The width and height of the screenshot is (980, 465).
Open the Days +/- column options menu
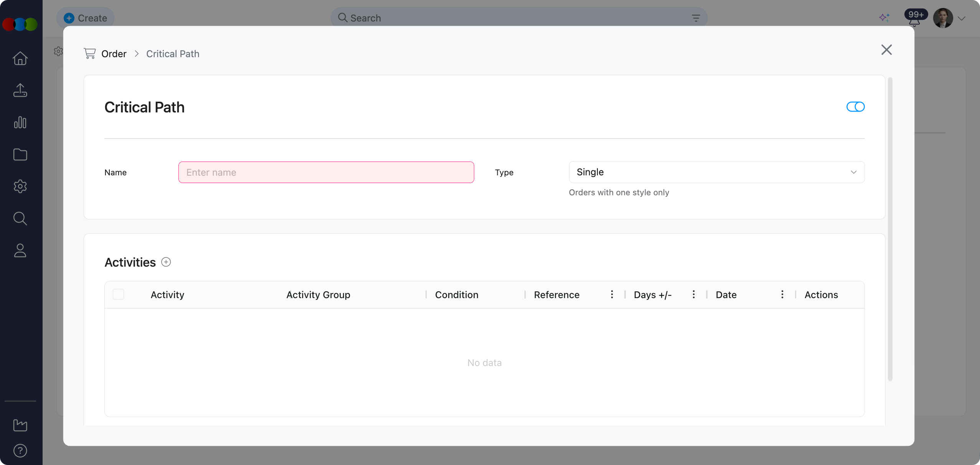point(693,294)
